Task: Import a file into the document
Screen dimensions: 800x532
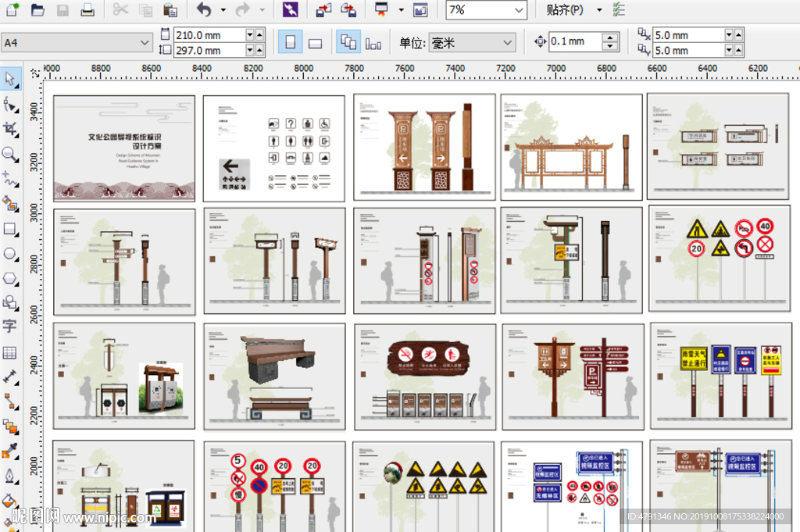Action: pos(323,9)
